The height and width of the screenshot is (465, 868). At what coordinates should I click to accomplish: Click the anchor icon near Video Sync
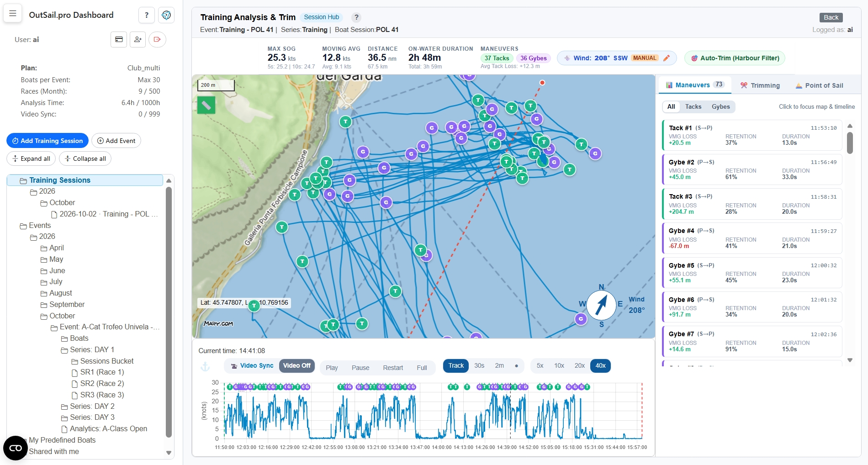206,367
